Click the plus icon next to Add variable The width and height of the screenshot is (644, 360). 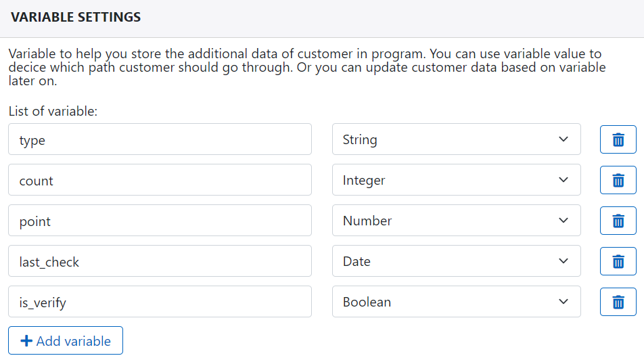(x=26, y=341)
